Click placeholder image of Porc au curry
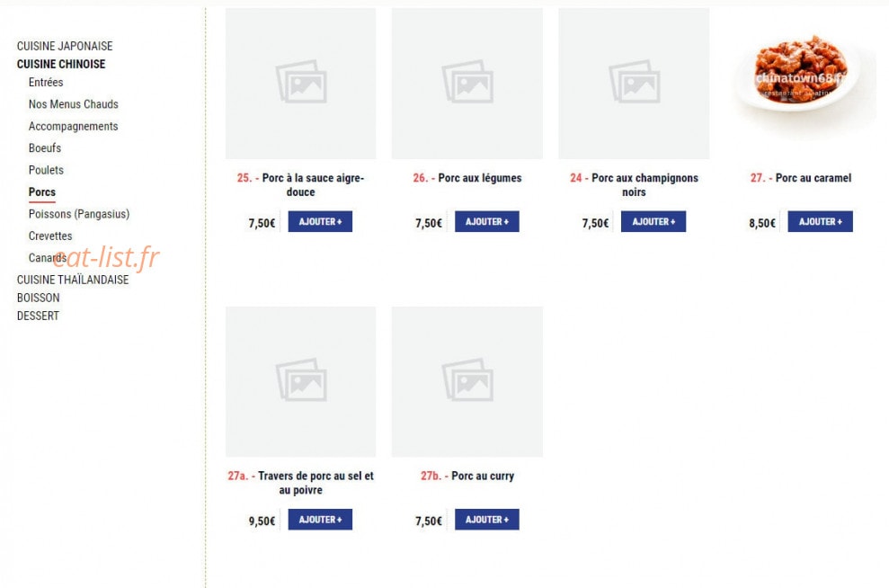The width and height of the screenshot is (889, 588). (467, 381)
